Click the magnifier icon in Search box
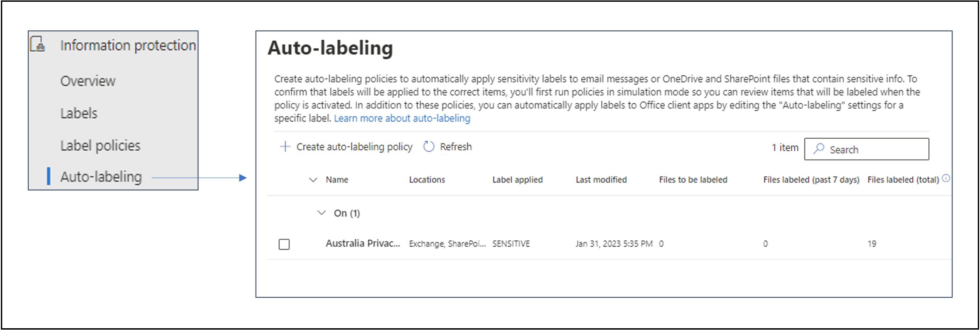The height and width of the screenshot is (330, 980). click(819, 149)
